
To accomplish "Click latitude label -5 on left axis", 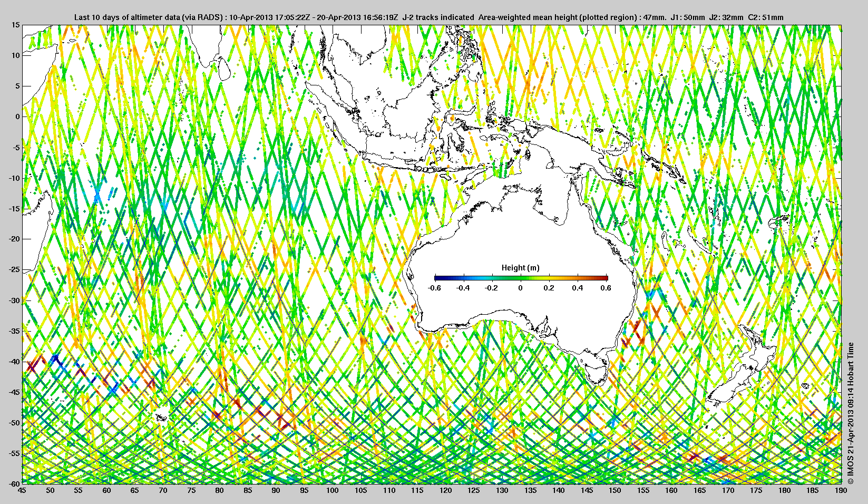I will click(16, 147).
